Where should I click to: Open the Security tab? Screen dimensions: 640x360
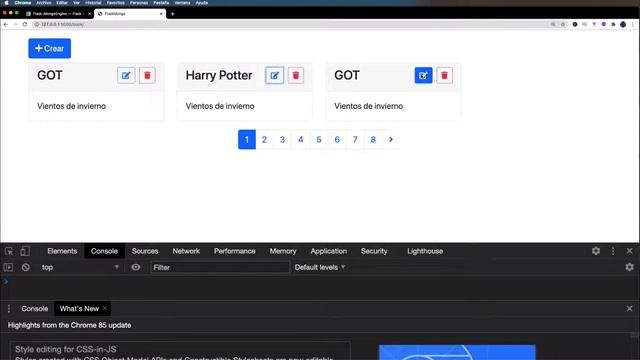374,251
